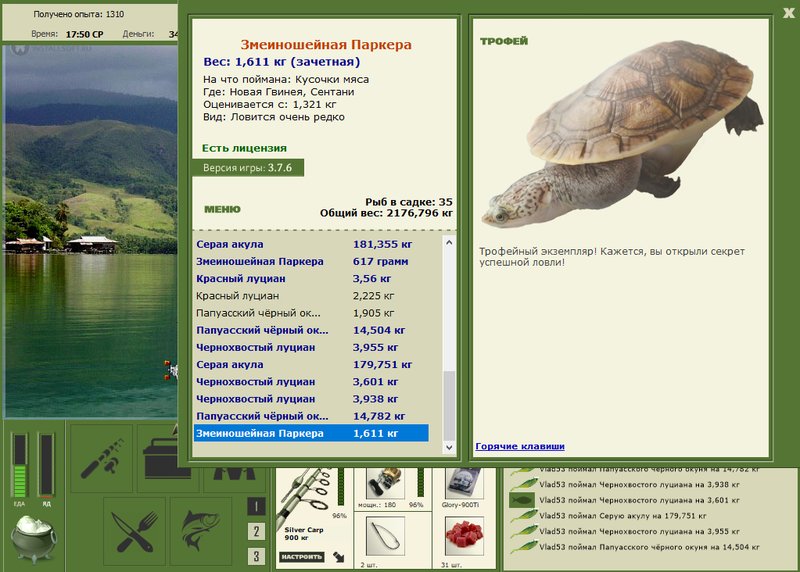Select Серая акула 181,355 кг entry

pos(311,244)
